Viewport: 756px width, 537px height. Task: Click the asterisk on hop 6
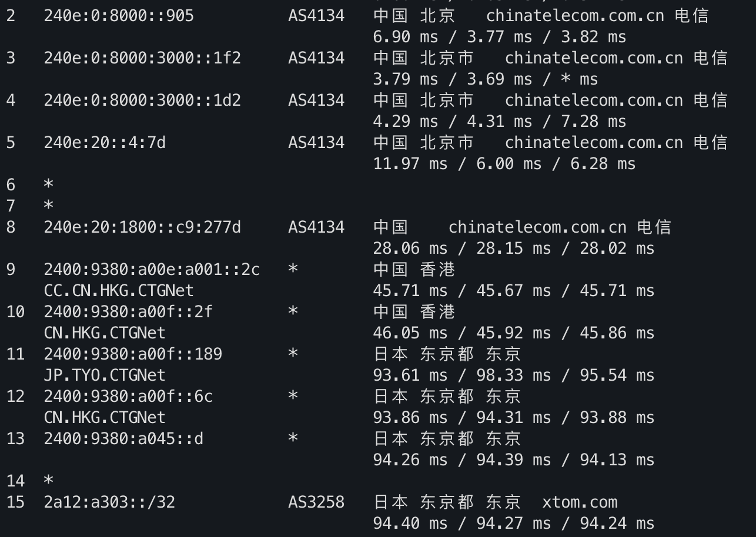[x=48, y=185]
